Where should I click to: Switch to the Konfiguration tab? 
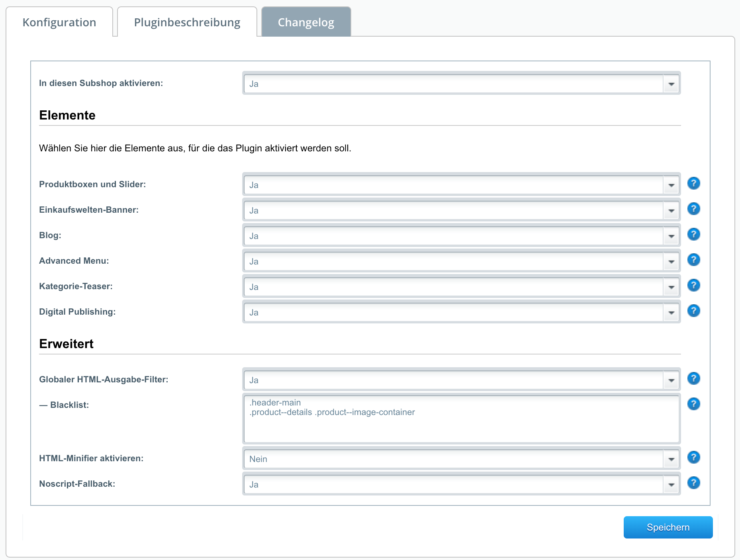pos(59,22)
